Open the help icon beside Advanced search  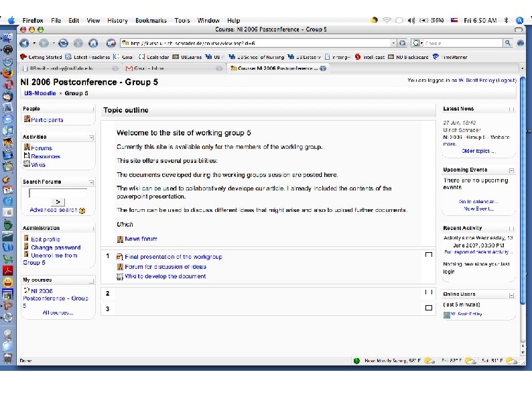click(x=82, y=211)
